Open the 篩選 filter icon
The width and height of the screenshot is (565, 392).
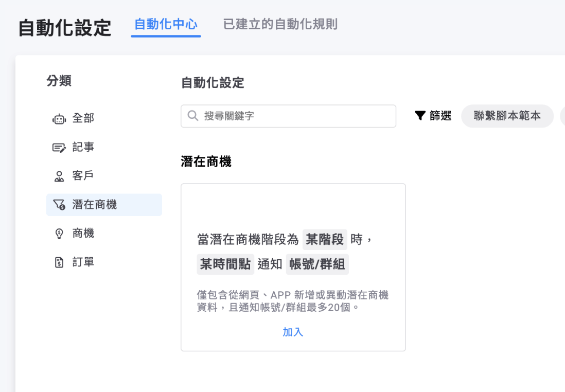click(x=420, y=116)
